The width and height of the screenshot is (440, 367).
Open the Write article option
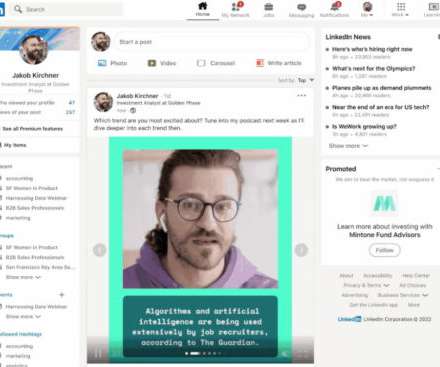pos(279,63)
